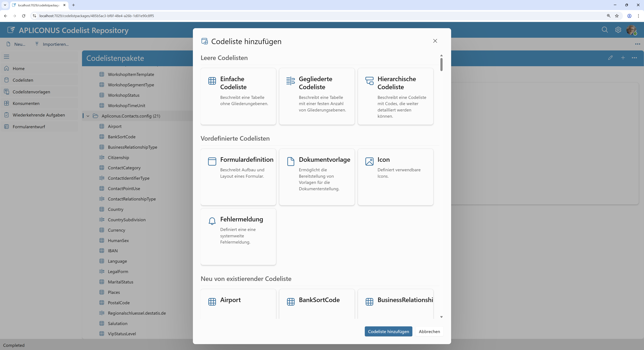Choose the Gegliederte Codeliste card
Image resolution: width=644 pixels, height=350 pixels.
pyautogui.click(x=317, y=96)
